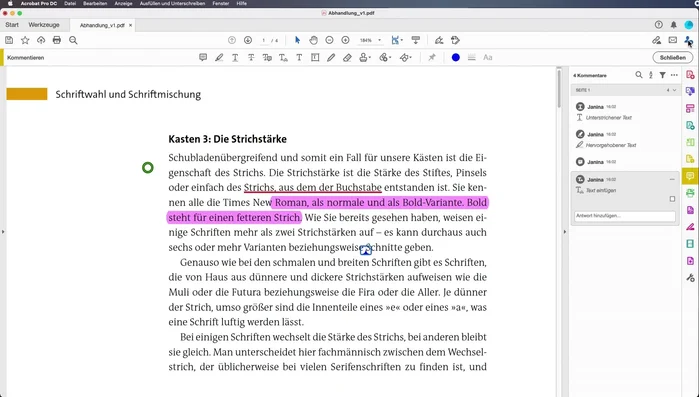Activate the hand pan tool
Viewport: 699px width, 397px height.
(x=313, y=40)
